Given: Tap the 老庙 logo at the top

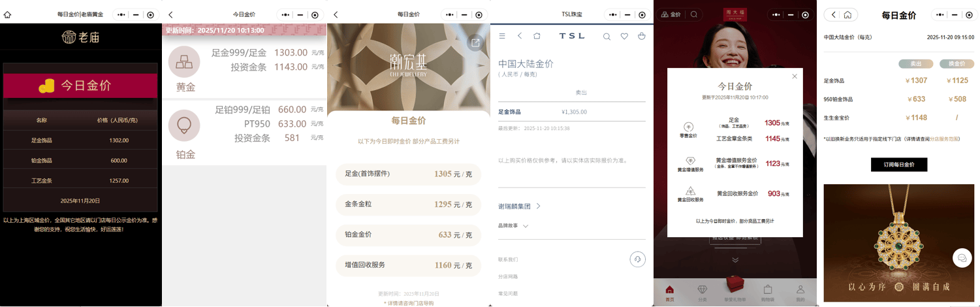Looking at the screenshot, I should pos(80,37).
